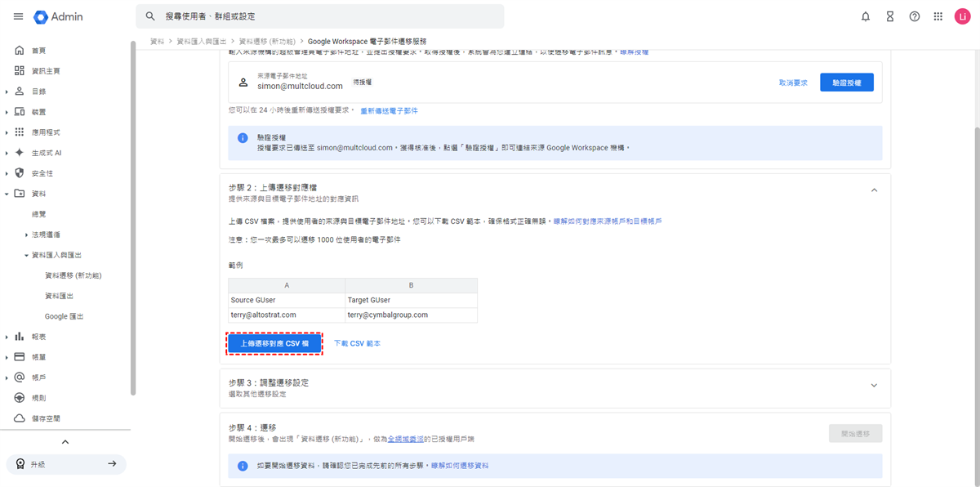Click the person icon beside source email

(243, 83)
